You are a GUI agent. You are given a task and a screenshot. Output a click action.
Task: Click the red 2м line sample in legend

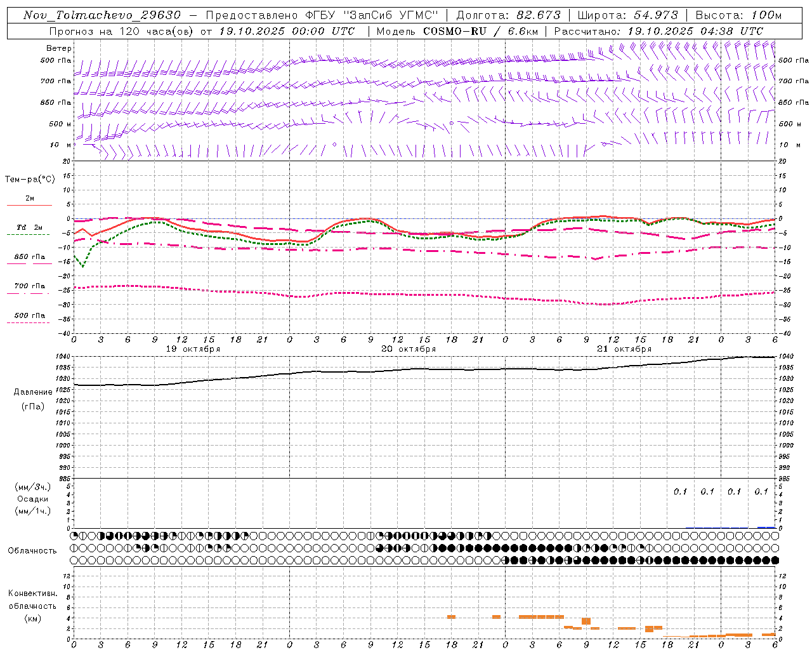29,205
